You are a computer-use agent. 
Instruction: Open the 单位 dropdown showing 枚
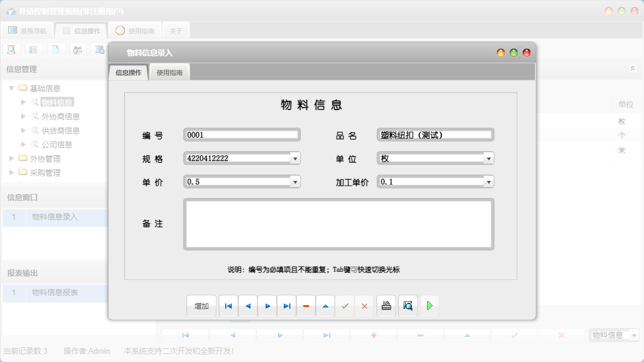488,158
